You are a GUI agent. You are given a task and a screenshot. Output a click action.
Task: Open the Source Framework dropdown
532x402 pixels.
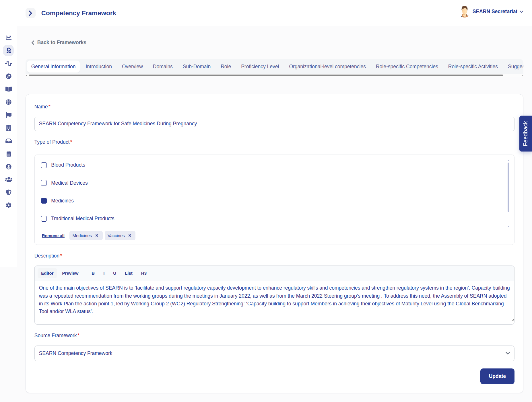(x=274, y=353)
